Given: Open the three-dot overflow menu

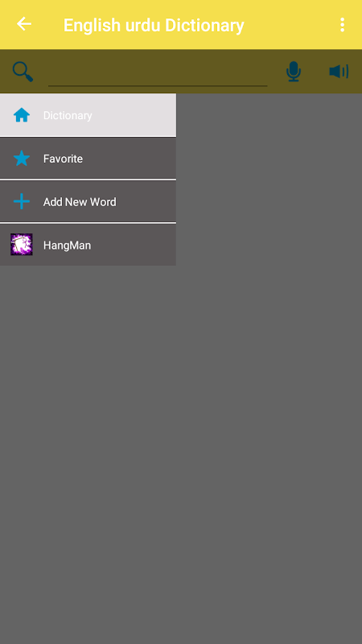Looking at the screenshot, I should [342, 25].
